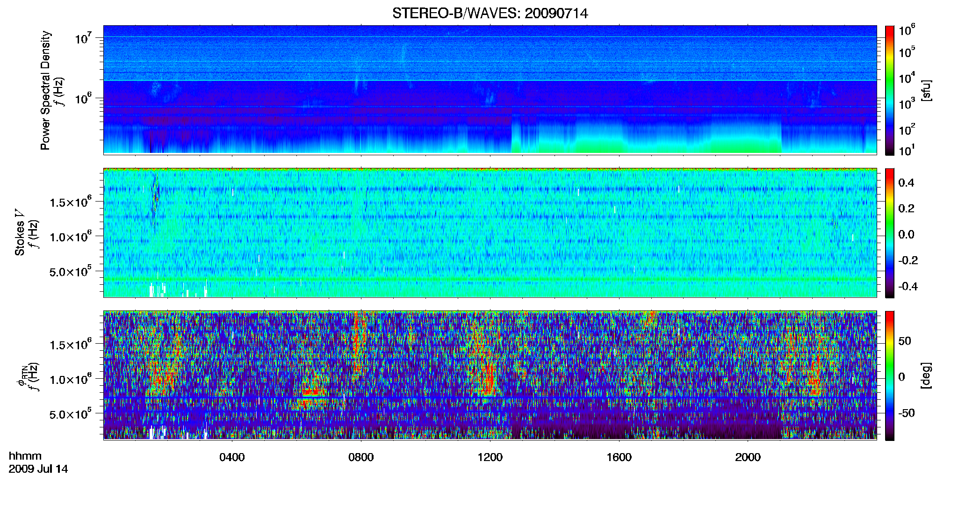Click the degrees color bar of the φ panel
Image resolution: width=980 pixels, height=505 pixels.
pyautogui.click(x=890, y=375)
